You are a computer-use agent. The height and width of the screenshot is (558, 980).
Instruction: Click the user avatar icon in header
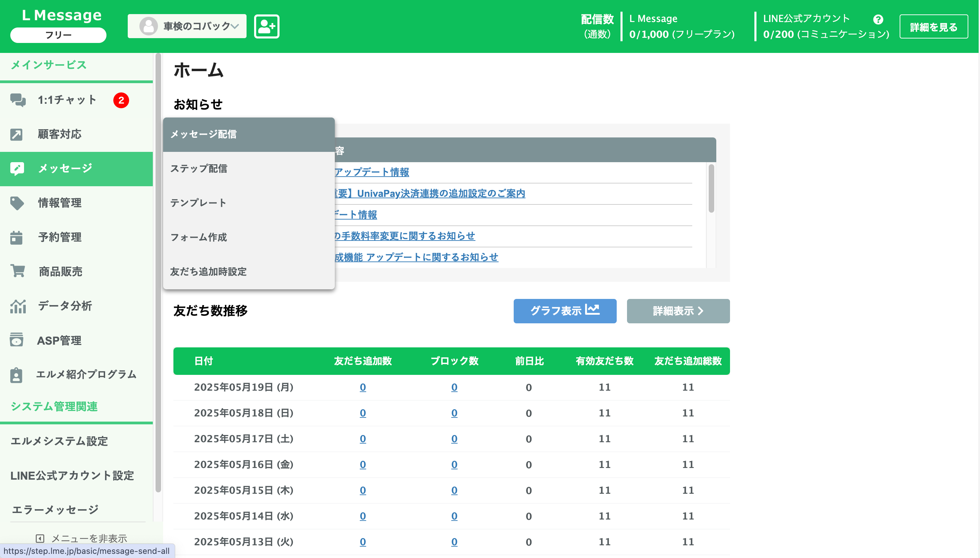pyautogui.click(x=149, y=26)
